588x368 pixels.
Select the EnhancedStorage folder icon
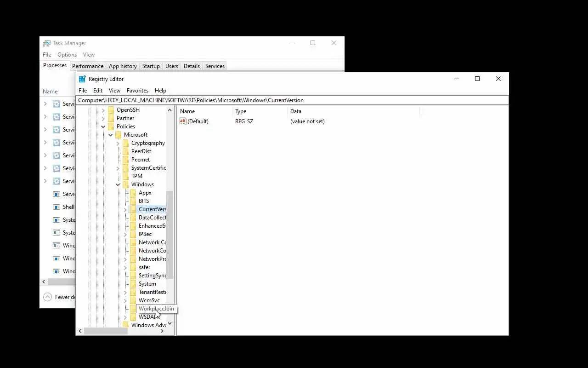[x=133, y=226]
